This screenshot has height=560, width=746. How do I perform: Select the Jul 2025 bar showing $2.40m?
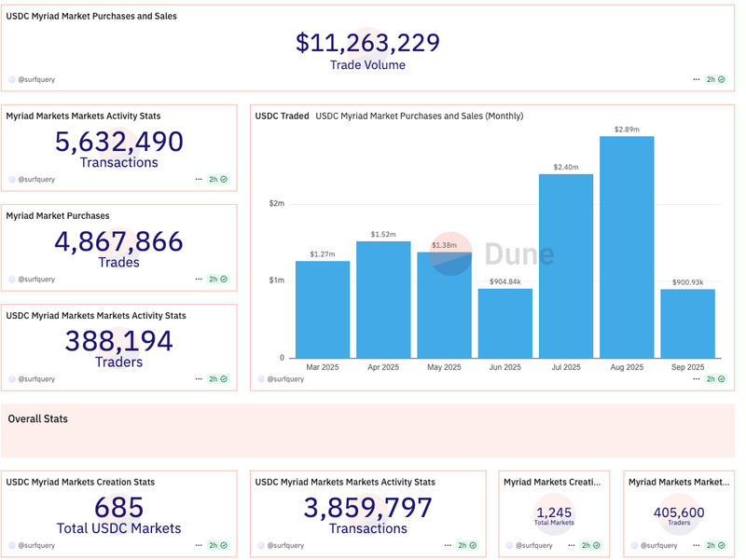click(566, 266)
